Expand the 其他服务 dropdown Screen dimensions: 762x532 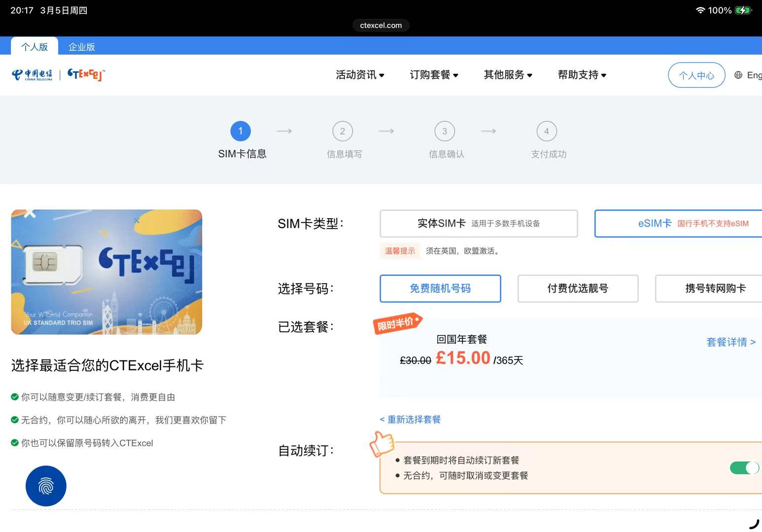507,75
